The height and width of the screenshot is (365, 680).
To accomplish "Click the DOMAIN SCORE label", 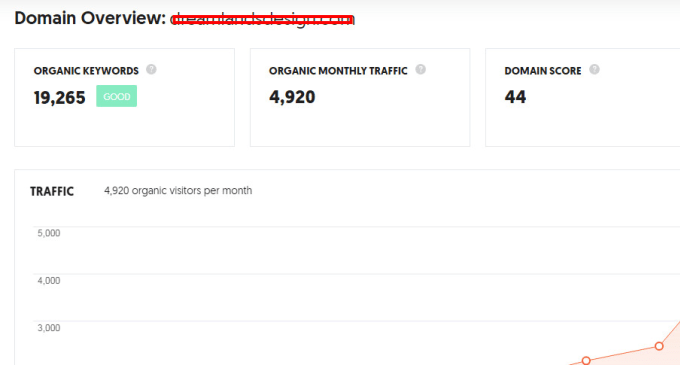I will (x=543, y=71).
